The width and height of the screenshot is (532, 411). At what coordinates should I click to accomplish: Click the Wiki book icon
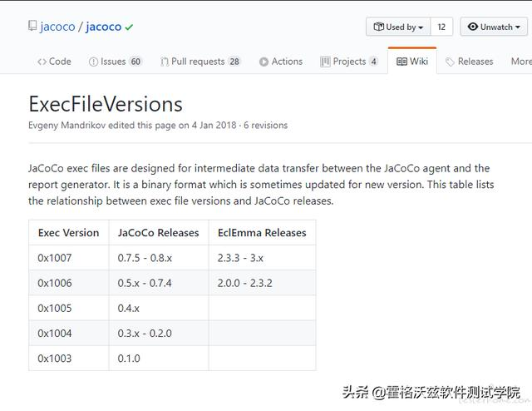coord(401,62)
